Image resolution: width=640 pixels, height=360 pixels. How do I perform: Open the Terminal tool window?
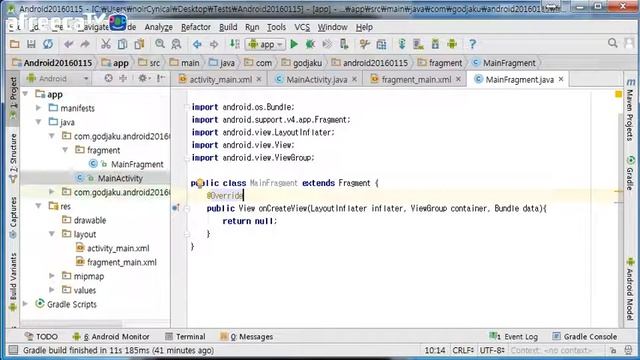[x=185, y=337]
